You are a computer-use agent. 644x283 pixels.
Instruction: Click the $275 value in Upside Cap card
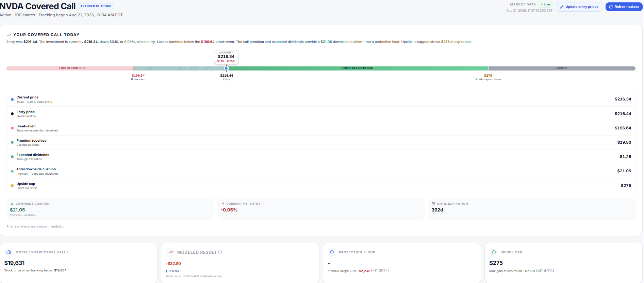click(x=496, y=263)
